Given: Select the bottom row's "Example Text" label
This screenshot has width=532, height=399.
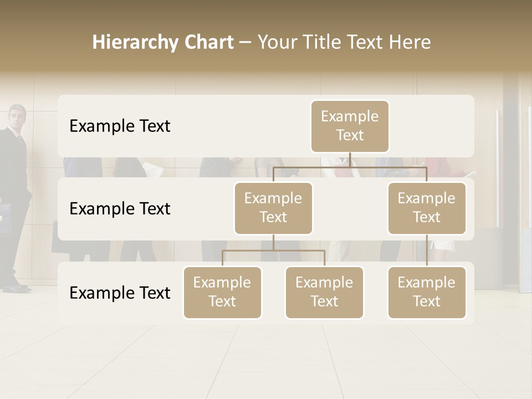Looking at the screenshot, I should tap(120, 293).
